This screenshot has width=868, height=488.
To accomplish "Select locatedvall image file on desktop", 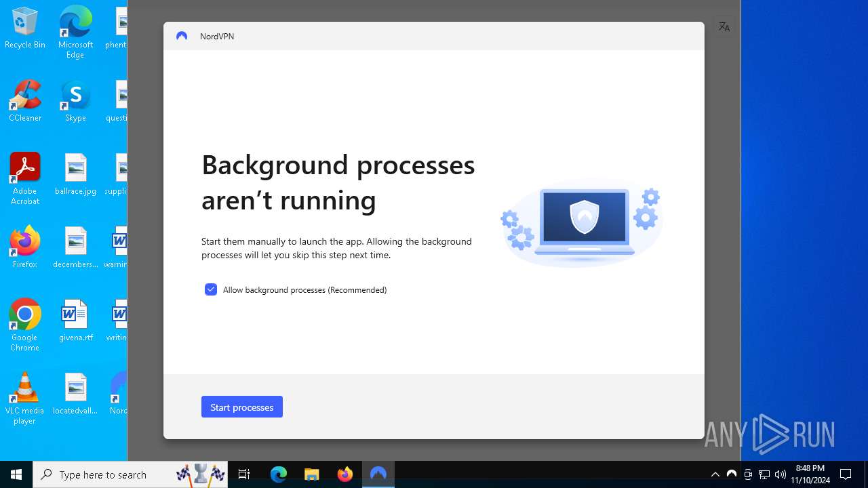I will click(x=75, y=394).
